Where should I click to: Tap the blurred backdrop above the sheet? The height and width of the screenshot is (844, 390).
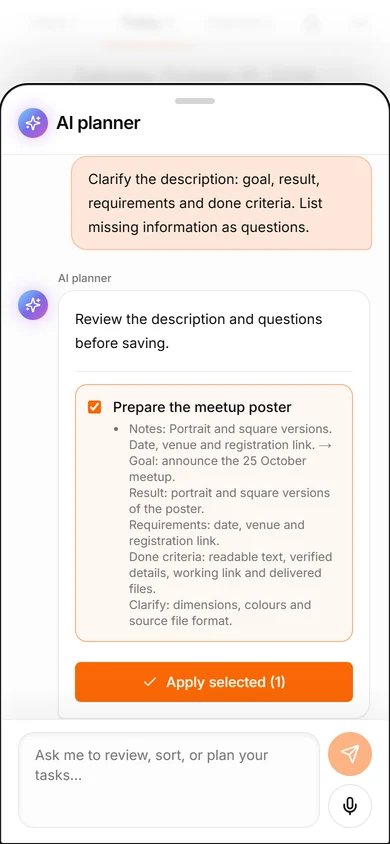[x=195, y=40]
